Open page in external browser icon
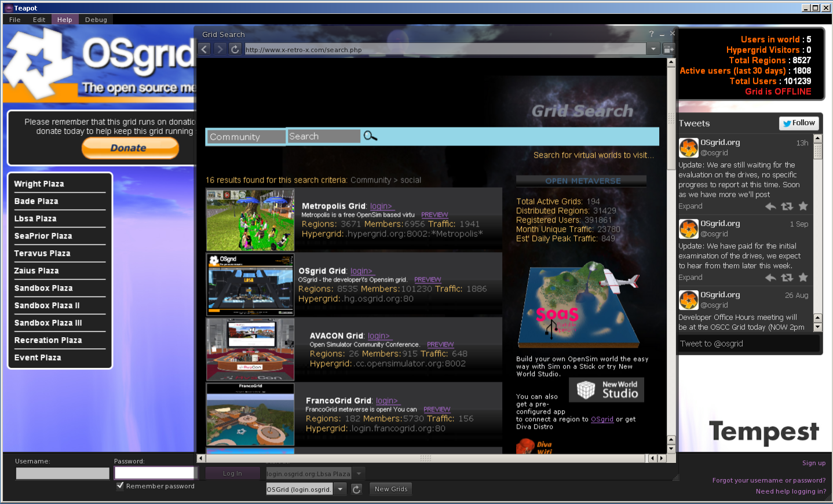The width and height of the screenshot is (833, 504). (668, 49)
